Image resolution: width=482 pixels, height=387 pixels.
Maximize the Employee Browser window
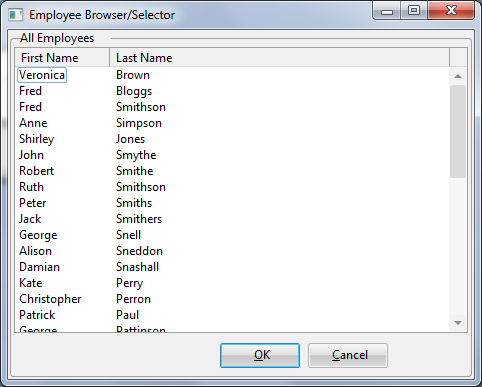coord(414,11)
